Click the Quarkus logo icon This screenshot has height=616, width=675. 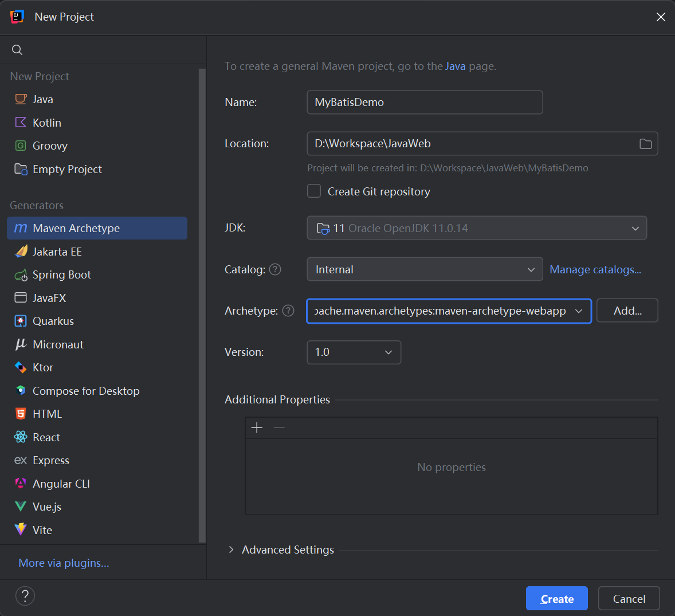(21, 321)
